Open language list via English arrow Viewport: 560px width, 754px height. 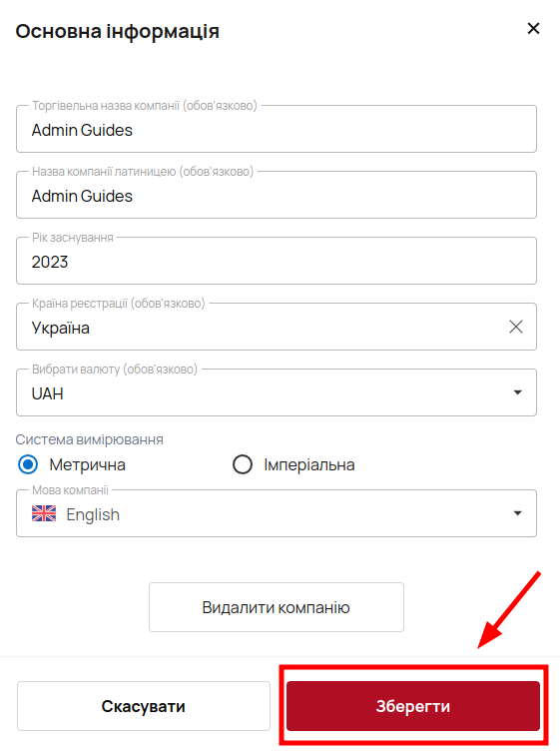517,513
